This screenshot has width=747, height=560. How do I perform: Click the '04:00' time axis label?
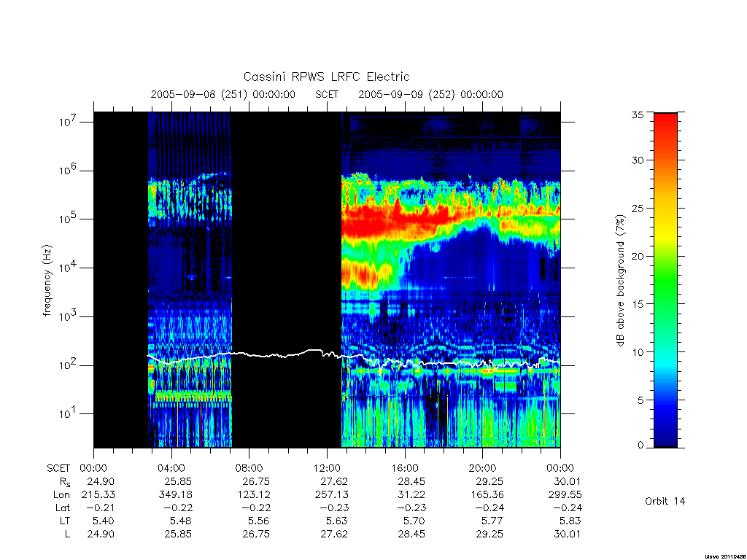(171, 468)
